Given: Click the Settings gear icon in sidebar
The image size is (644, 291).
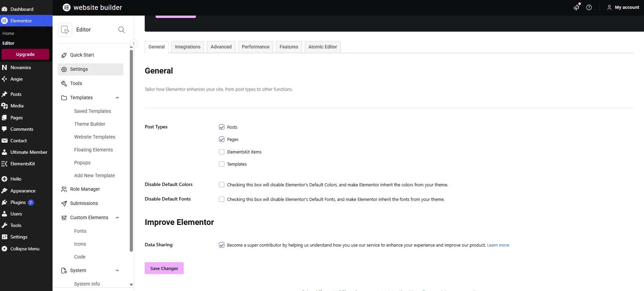Looking at the screenshot, I should [64, 69].
